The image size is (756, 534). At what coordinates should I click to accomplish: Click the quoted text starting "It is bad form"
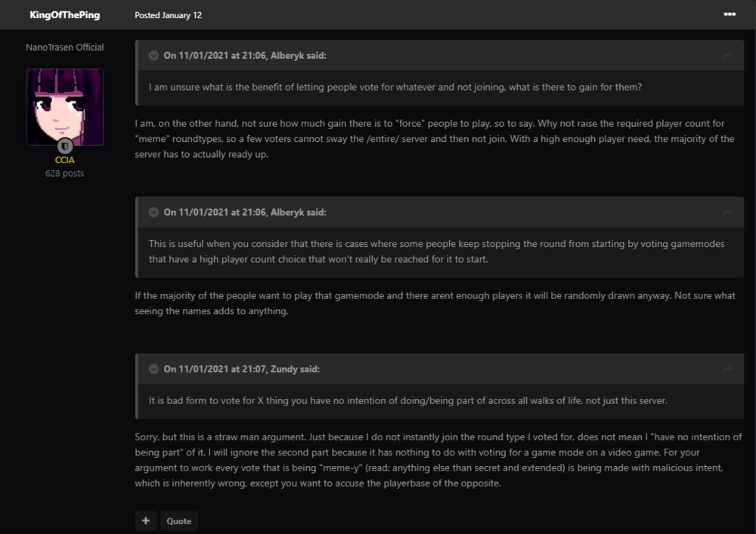click(408, 400)
